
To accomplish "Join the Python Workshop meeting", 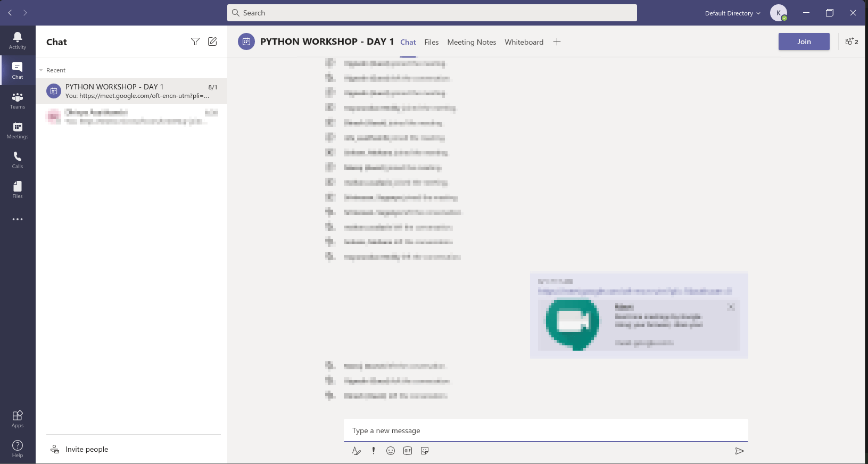I will tap(804, 42).
